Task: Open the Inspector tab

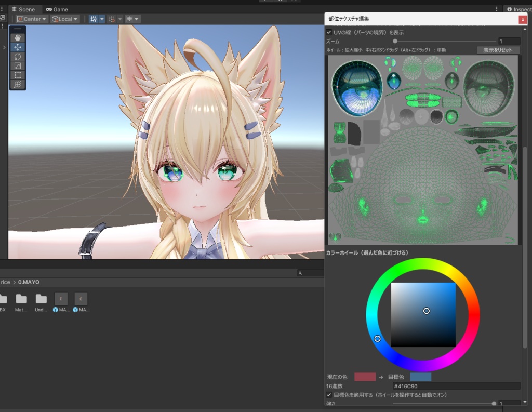Action: point(518,9)
